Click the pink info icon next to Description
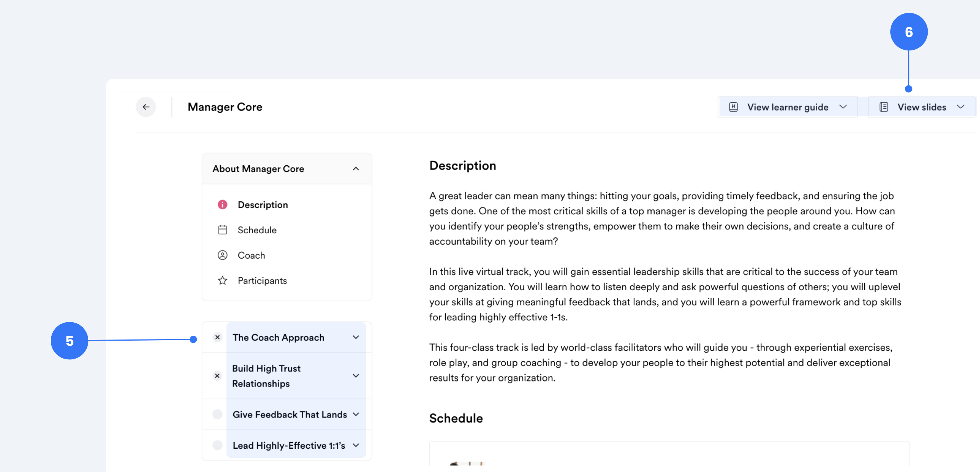 pos(223,204)
